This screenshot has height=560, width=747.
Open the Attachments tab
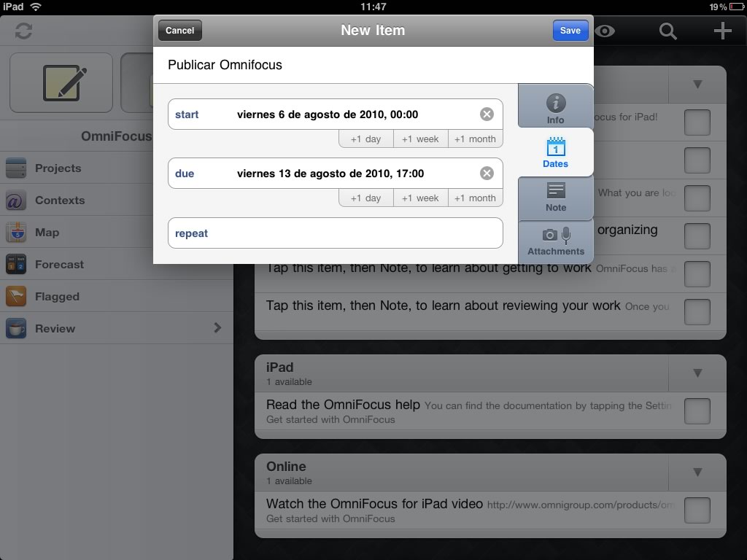[555, 241]
